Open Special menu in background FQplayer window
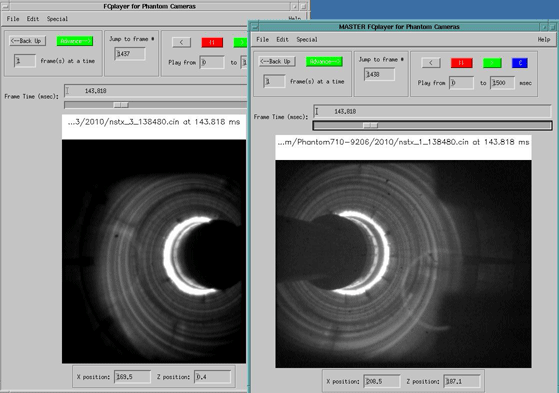The width and height of the screenshot is (559, 393). [x=57, y=19]
